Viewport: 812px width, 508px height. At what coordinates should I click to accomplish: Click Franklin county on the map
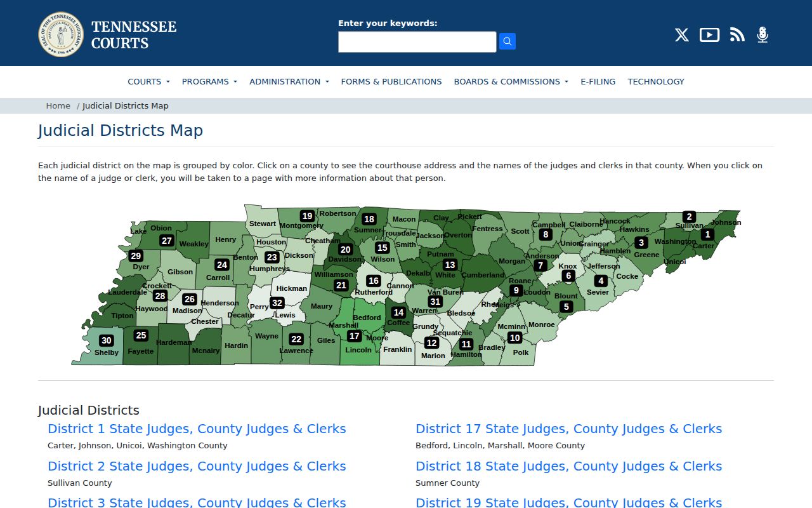[x=398, y=349]
